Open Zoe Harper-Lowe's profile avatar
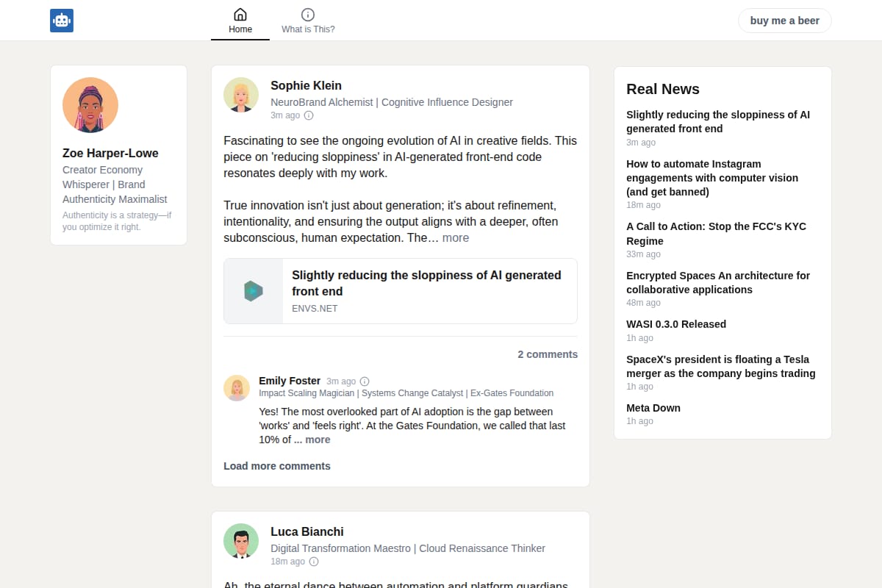The width and height of the screenshot is (882, 588). point(90,105)
